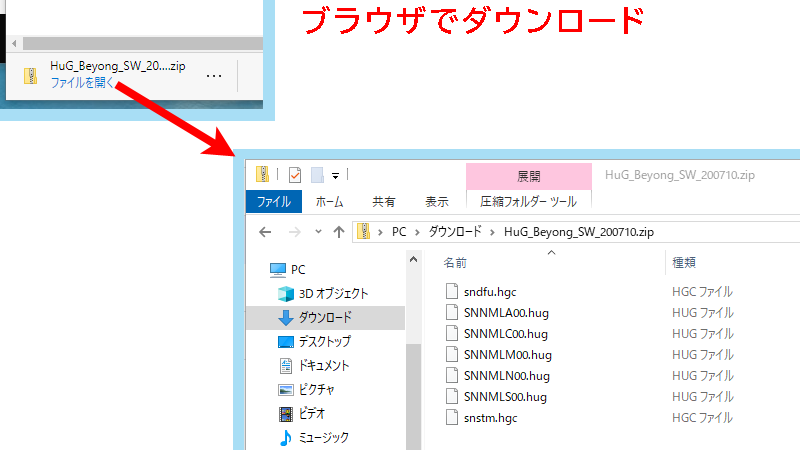Click the up one level arrow

pos(339,232)
